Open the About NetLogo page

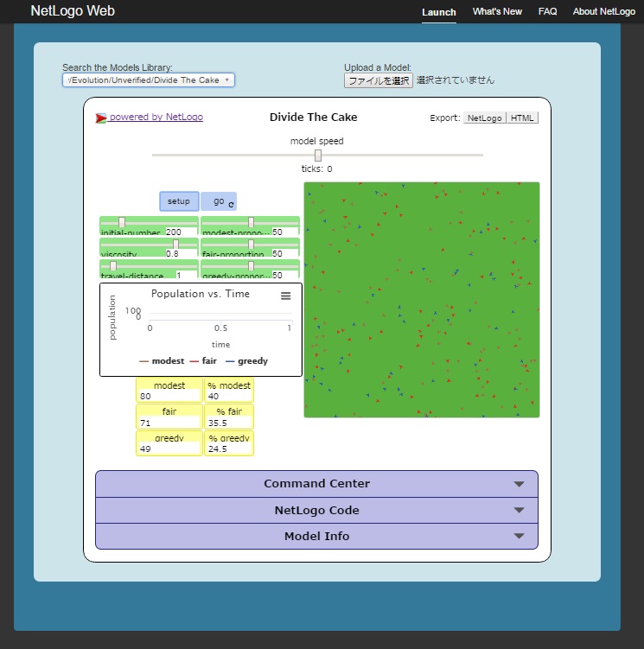click(x=604, y=12)
